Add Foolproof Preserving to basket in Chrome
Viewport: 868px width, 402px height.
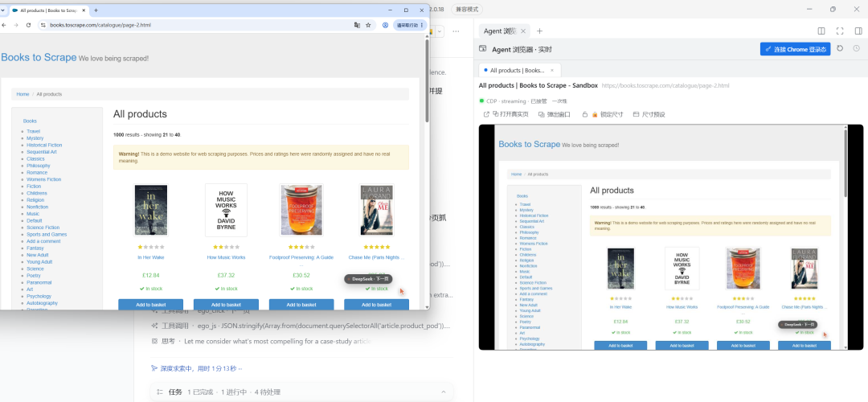[301, 305]
